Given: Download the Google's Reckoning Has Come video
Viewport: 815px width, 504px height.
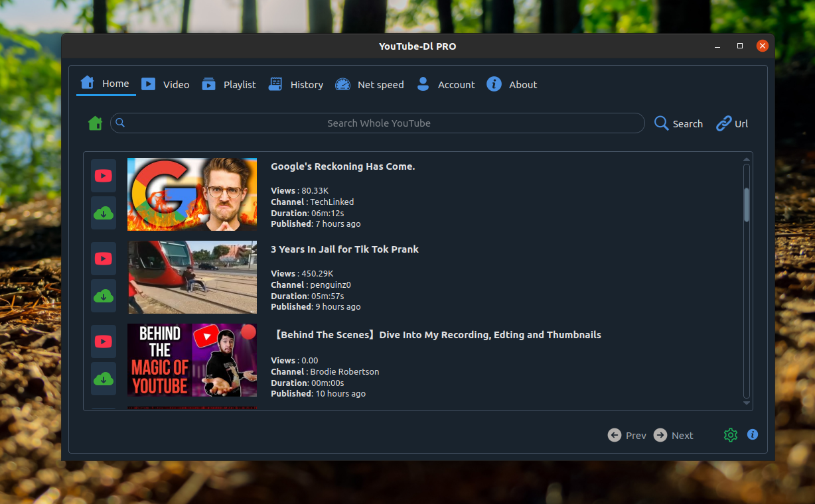Looking at the screenshot, I should pos(104,213).
